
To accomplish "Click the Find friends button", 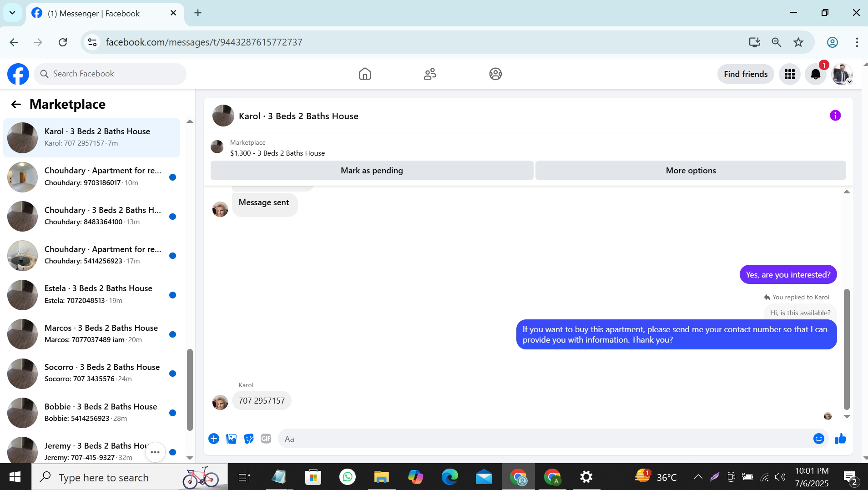I will [746, 74].
